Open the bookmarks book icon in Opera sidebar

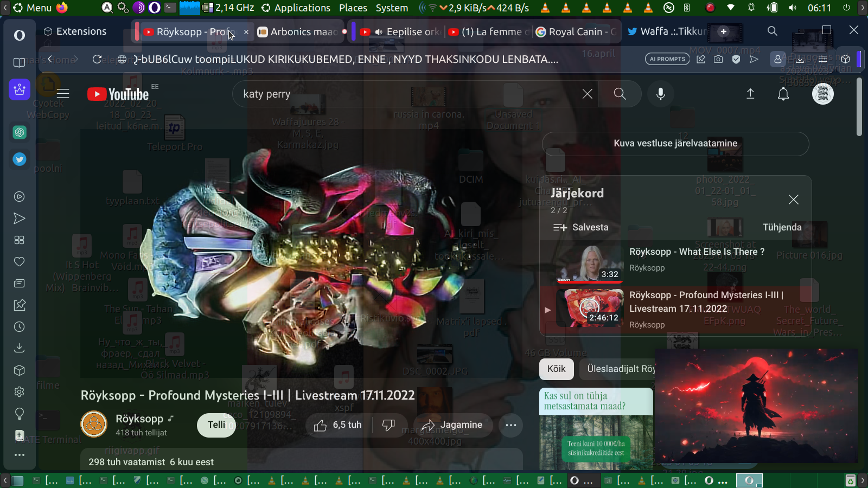[20, 63]
